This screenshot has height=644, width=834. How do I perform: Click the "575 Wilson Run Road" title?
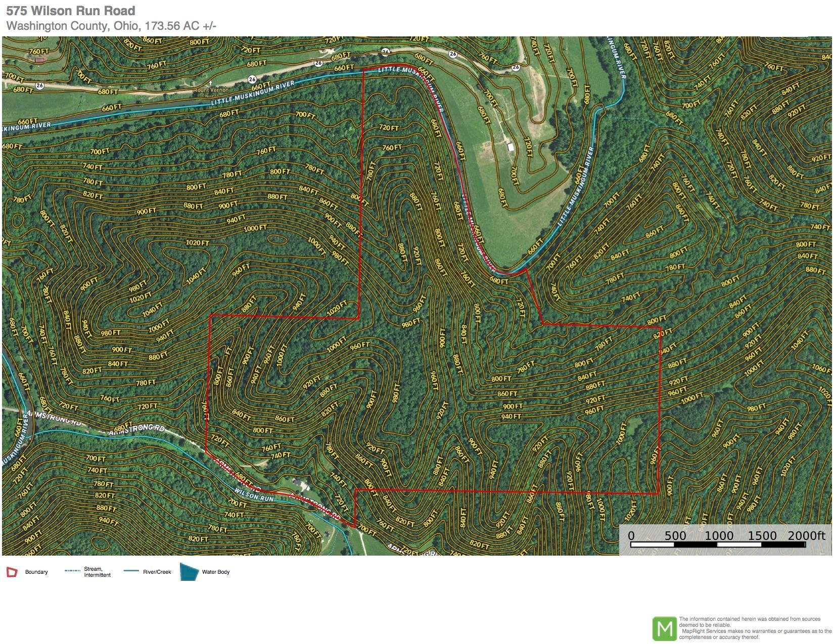[x=71, y=11]
